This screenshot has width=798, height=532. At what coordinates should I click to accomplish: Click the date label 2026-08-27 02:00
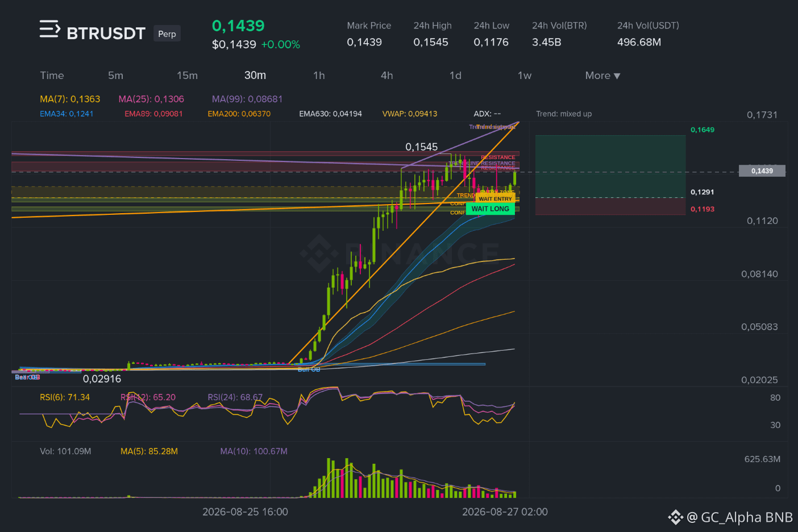click(x=505, y=512)
